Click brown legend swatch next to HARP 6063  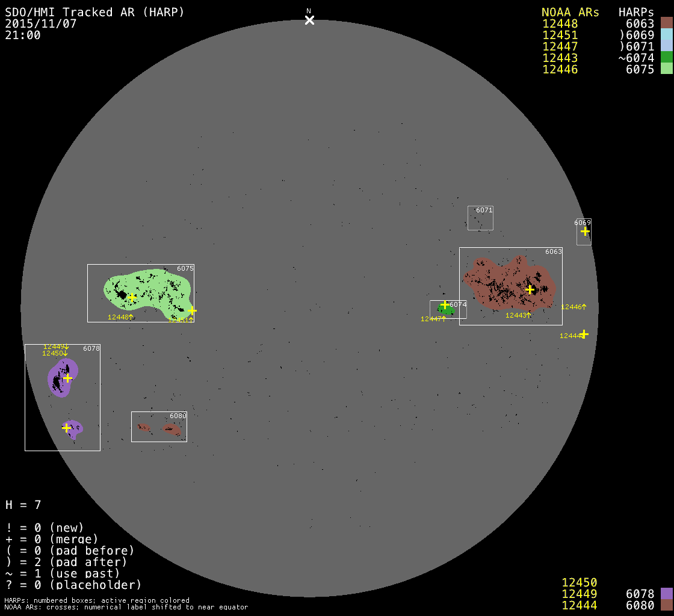pyautogui.click(x=666, y=23)
